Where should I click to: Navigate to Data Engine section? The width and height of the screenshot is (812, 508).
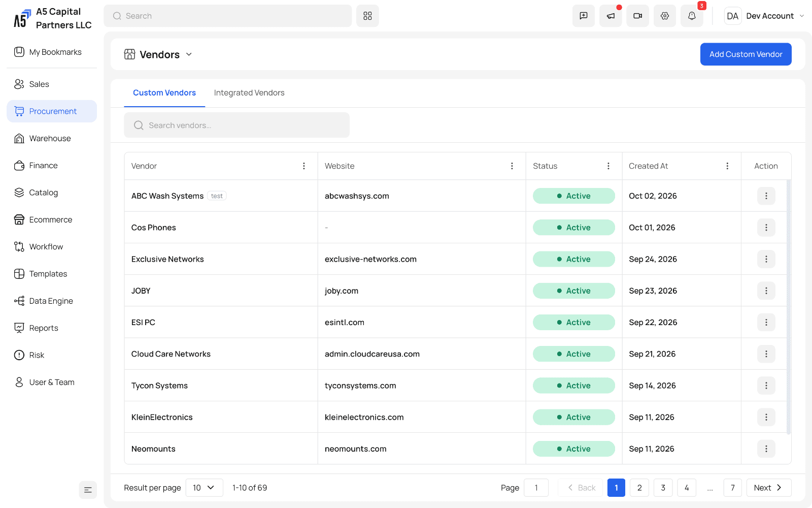point(52,301)
